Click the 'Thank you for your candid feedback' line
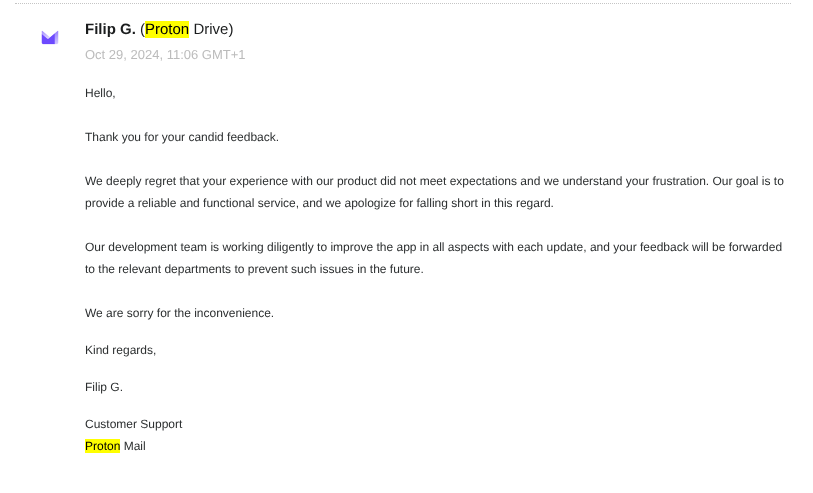The width and height of the screenshot is (813, 493). click(181, 137)
